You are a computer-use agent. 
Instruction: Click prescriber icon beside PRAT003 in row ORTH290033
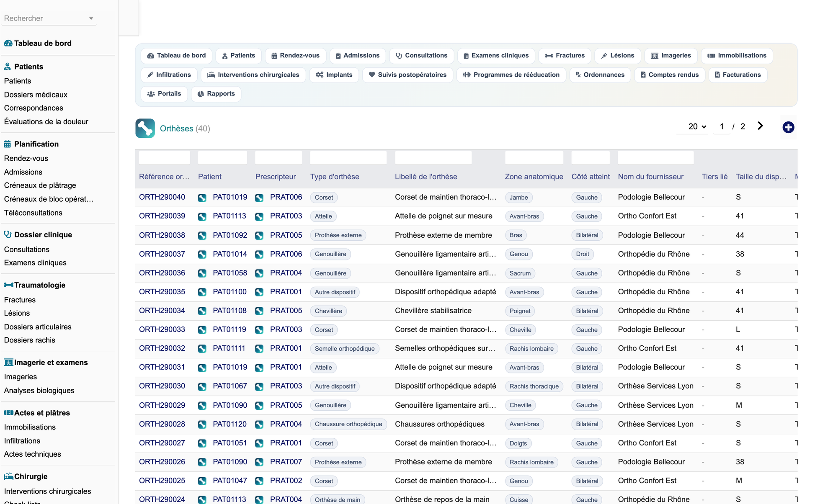click(x=259, y=330)
